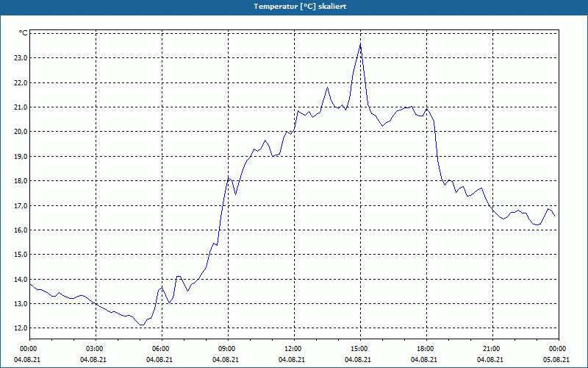Click the 19,0 y-axis value
588x368 pixels.
coord(21,156)
